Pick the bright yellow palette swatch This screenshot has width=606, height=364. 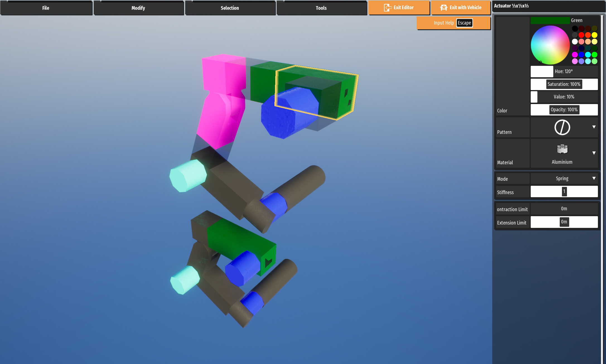coord(594,35)
